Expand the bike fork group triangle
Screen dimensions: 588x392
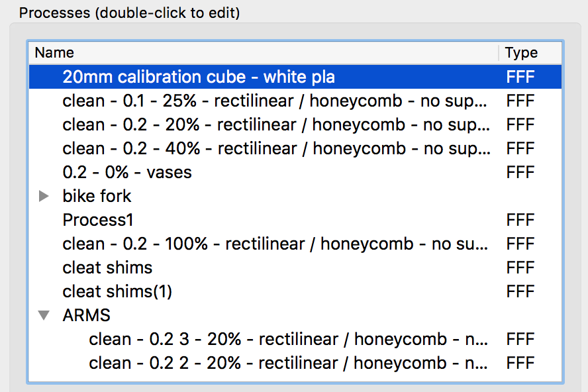[x=44, y=196]
